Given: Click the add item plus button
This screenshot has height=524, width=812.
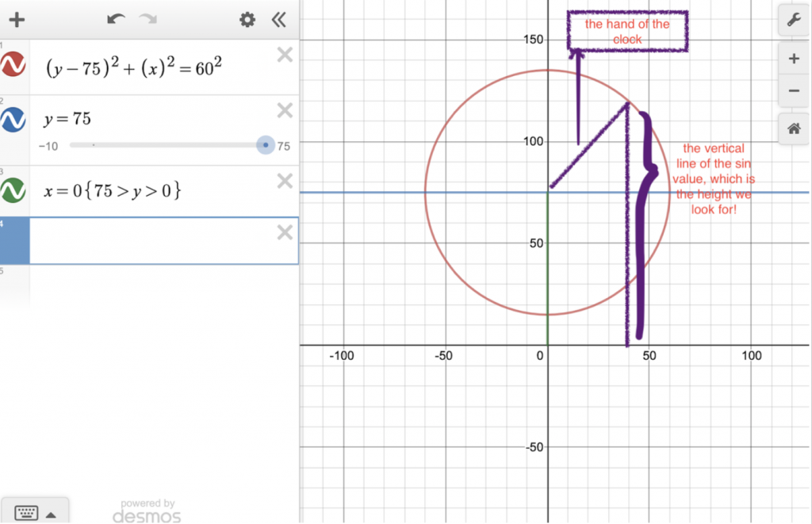Looking at the screenshot, I should point(17,20).
